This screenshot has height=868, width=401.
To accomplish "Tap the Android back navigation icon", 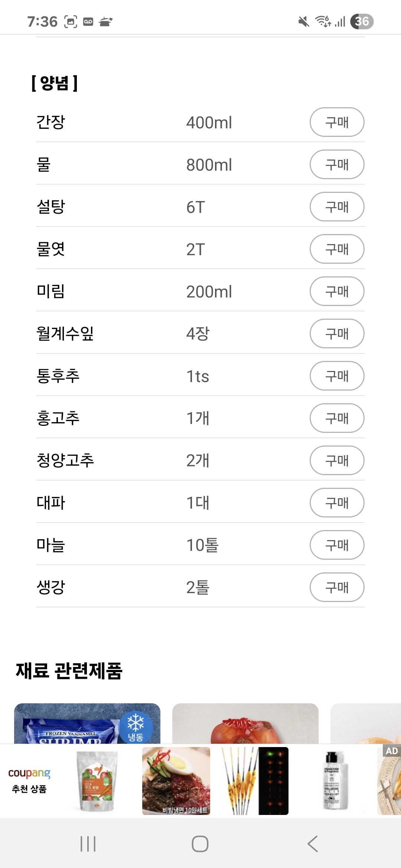I will [313, 844].
